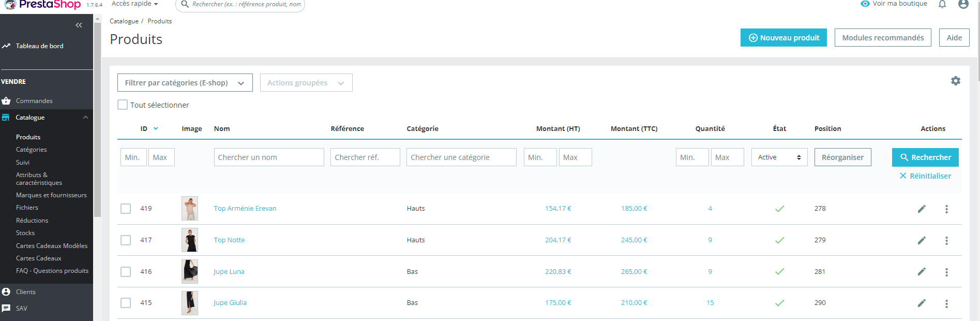Open the Jupe Giulia product link
The height and width of the screenshot is (321, 980).
coord(230,303)
